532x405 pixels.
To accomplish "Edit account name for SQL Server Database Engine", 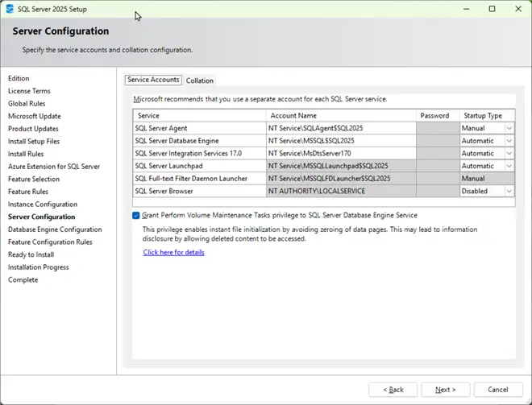I will (x=341, y=141).
